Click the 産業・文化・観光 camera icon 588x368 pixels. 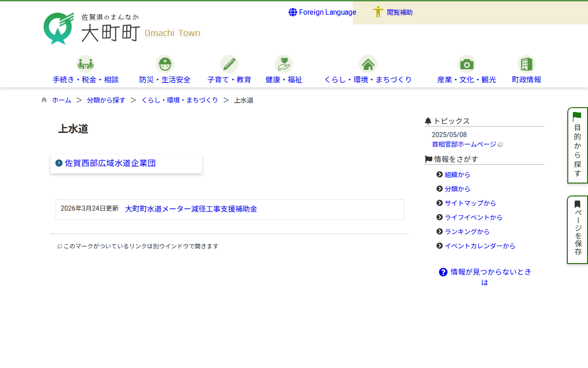coord(467,64)
